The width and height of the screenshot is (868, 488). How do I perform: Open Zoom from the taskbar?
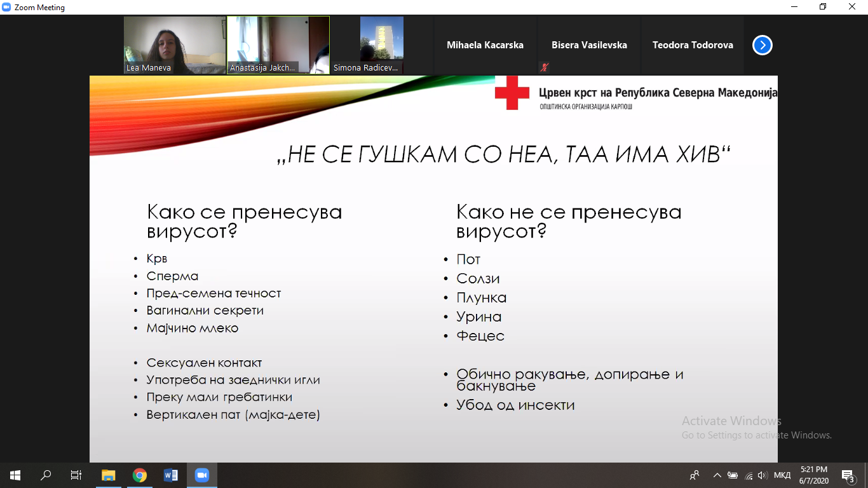(202, 475)
